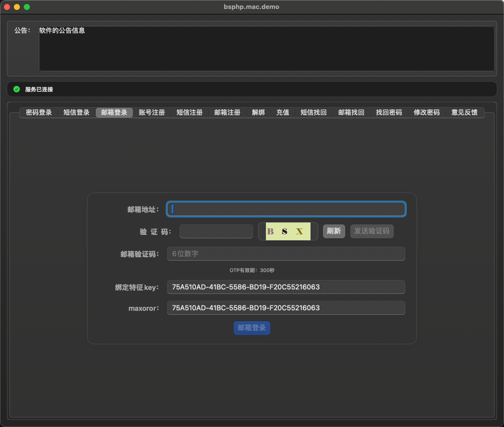The image size is (504, 427).
Task: Minimize the window with yellow button
Action: pyautogui.click(x=17, y=7)
